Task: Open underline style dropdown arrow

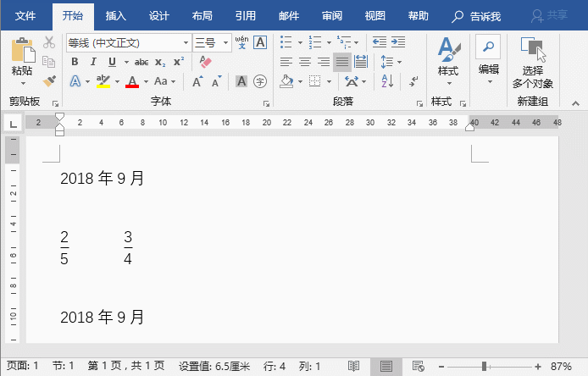Action: pos(126,62)
